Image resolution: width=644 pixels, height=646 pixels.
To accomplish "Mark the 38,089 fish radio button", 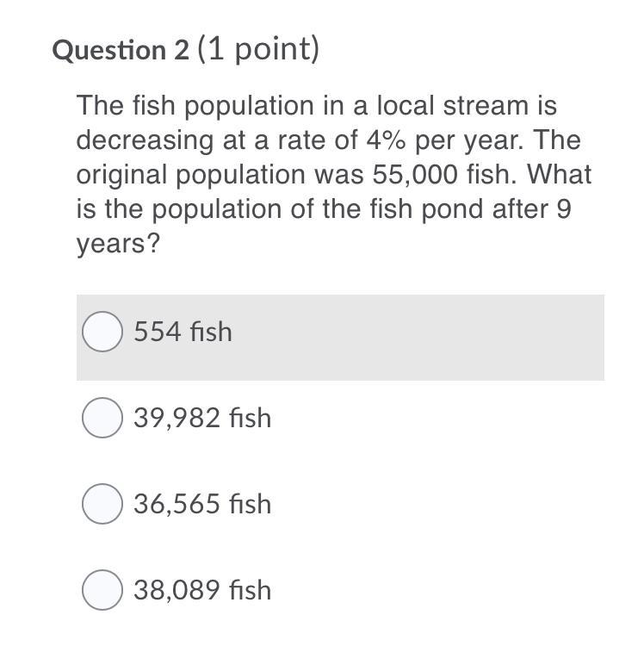I will 102,589.
